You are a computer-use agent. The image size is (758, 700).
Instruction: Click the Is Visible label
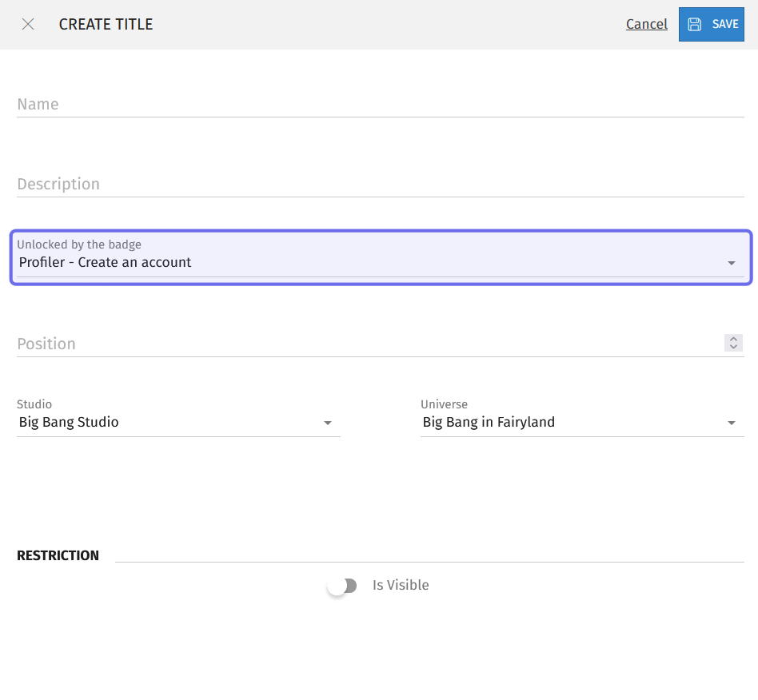[x=401, y=585]
